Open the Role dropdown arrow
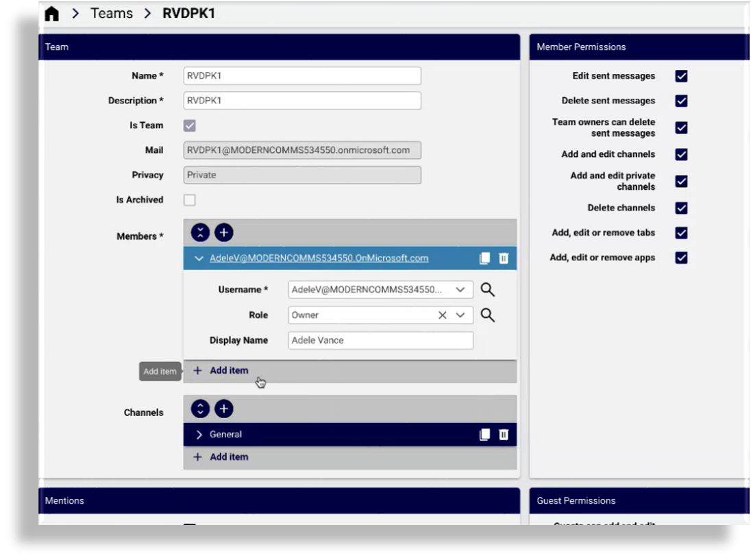751x560 pixels. pyautogui.click(x=460, y=315)
